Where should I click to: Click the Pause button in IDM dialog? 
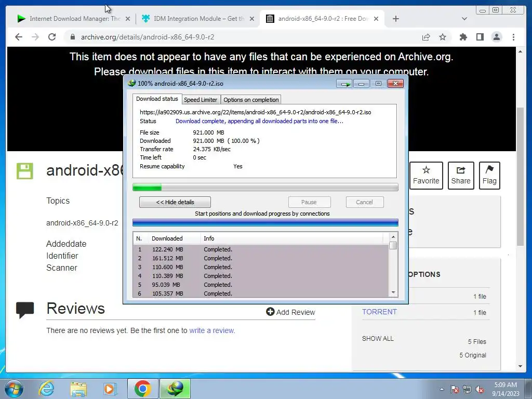tap(309, 202)
